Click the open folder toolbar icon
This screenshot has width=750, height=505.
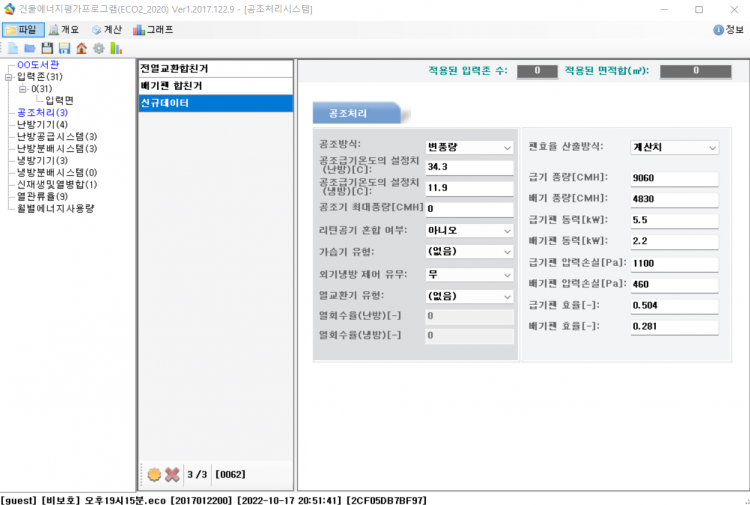click(30, 48)
